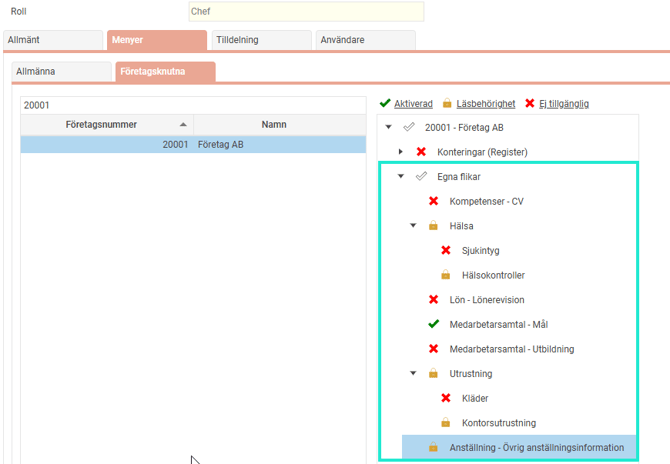This screenshot has height=464, width=670.
Task: Toggle gray checkmark on Egna flikar
Action: pyautogui.click(x=421, y=176)
